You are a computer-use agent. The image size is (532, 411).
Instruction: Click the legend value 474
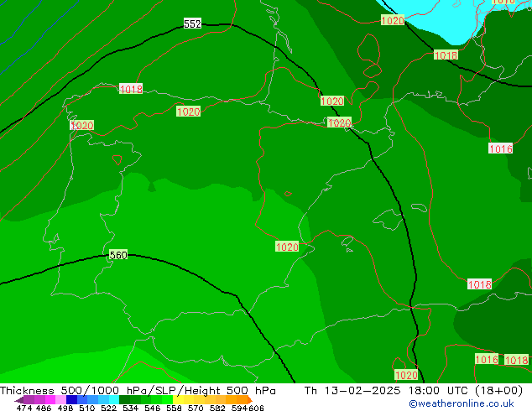click(x=24, y=408)
